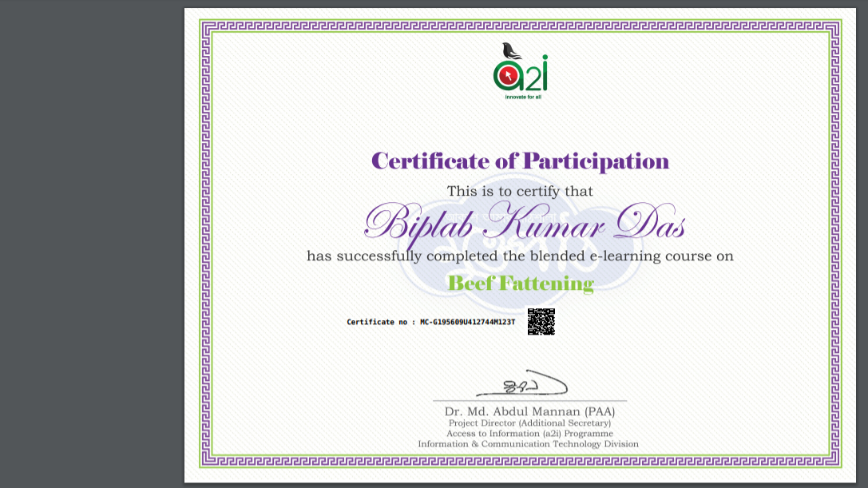The width and height of the screenshot is (868, 488).
Task: Click the QR code beside the certificate number
Action: [541, 322]
